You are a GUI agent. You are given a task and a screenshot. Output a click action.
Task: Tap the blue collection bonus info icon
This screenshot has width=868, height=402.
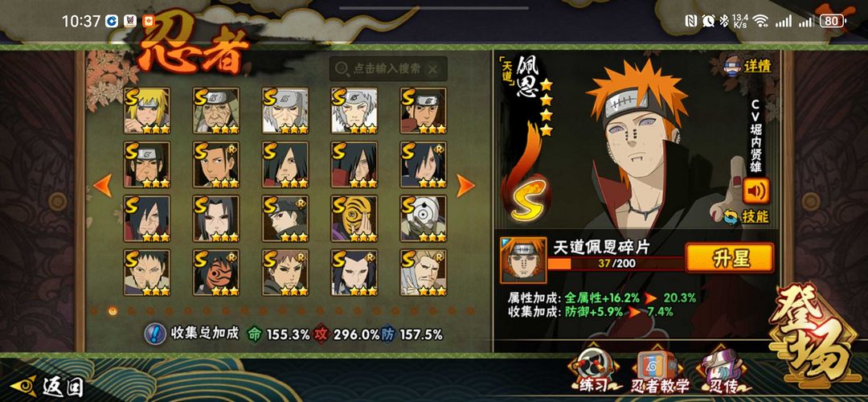pos(155,334)
